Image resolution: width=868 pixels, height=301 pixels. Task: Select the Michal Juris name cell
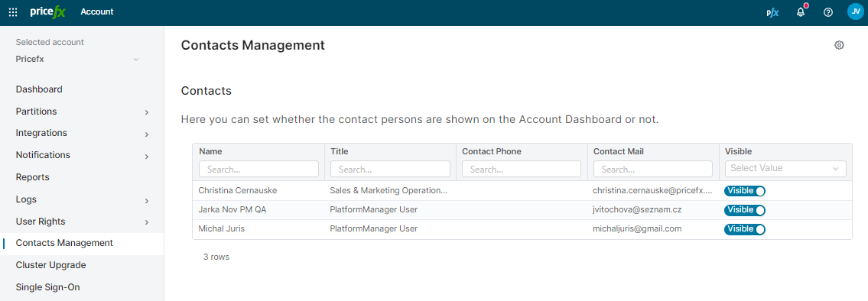pyautogui.click(x=222, y=228)
